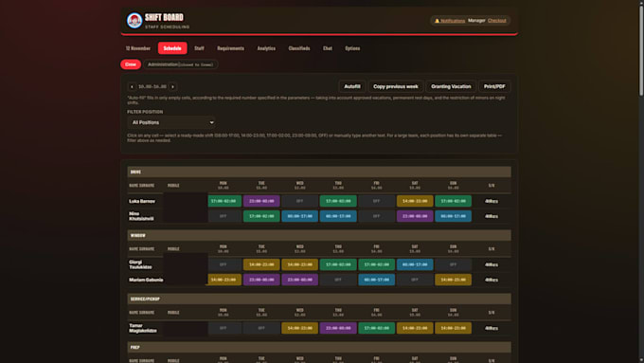Open Giorgi Tsulukidze's Friday shift cell
Viewport: 644px width, 363px height.
click(376, 264)
